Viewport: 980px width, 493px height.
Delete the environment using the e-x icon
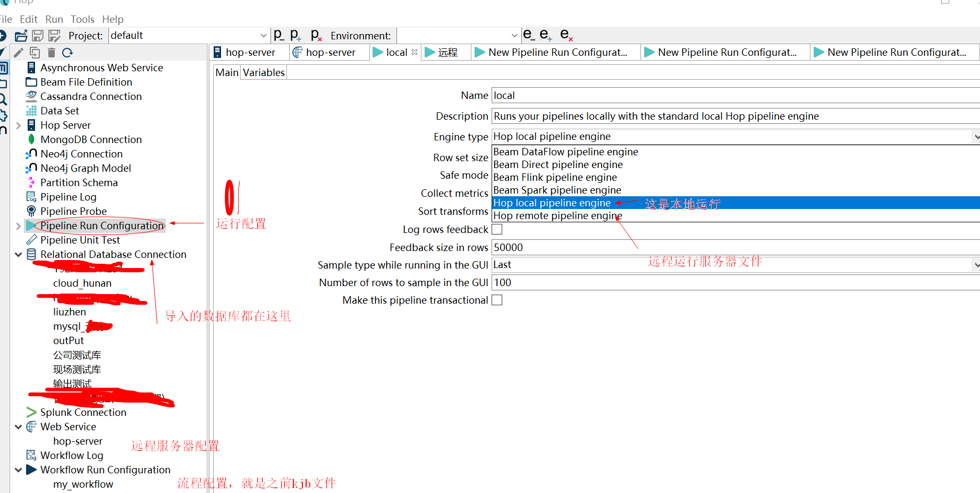click(567, 35)
